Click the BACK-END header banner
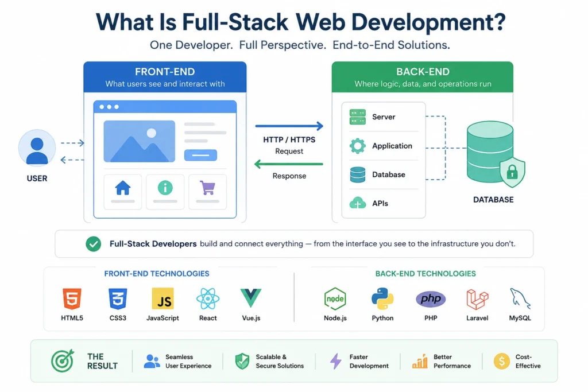This screenshot has height=392, width=588. [423, 77]
